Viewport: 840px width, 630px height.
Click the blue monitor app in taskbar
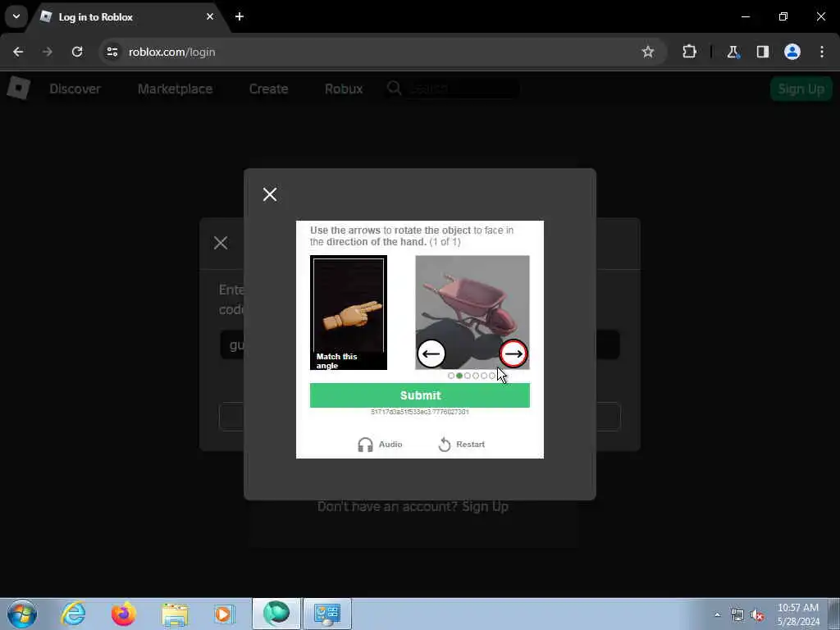point(326,614)
